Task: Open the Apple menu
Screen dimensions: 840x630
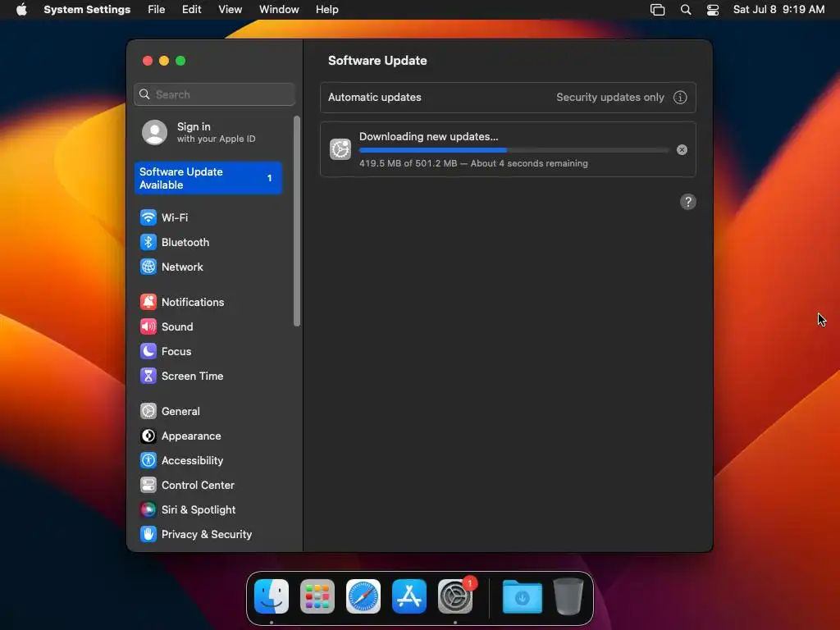Action: [21, 10]
